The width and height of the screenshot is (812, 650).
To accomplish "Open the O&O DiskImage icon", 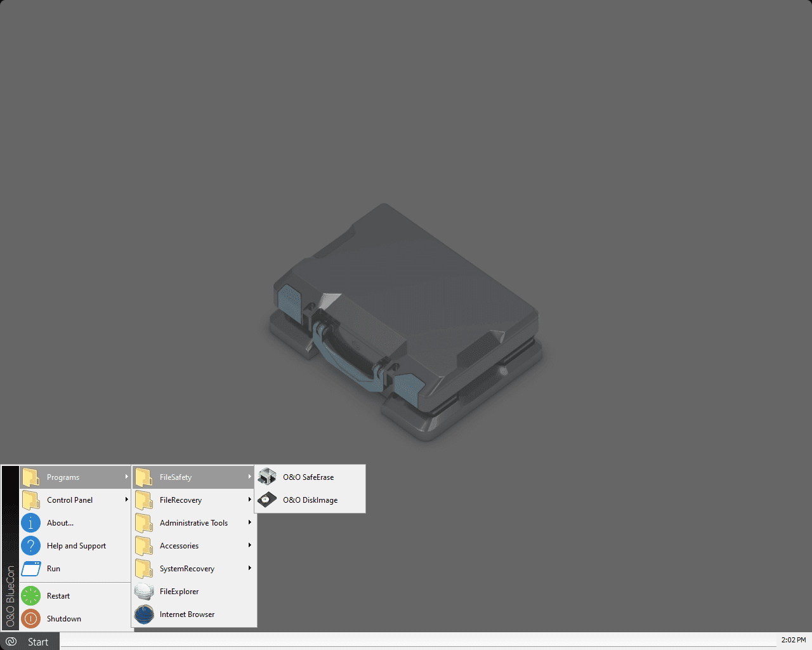I will [x=267, y=500].
